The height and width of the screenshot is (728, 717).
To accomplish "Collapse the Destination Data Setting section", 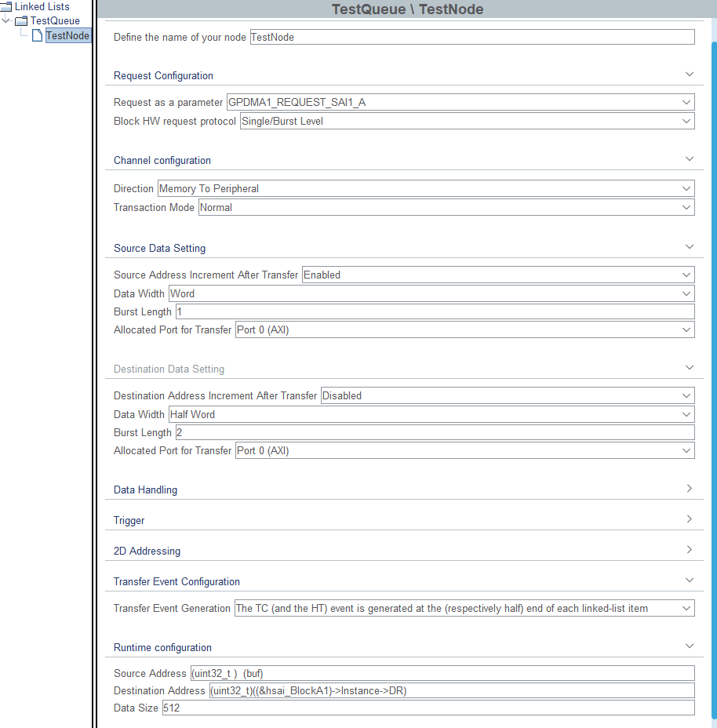I will [690, 367].
